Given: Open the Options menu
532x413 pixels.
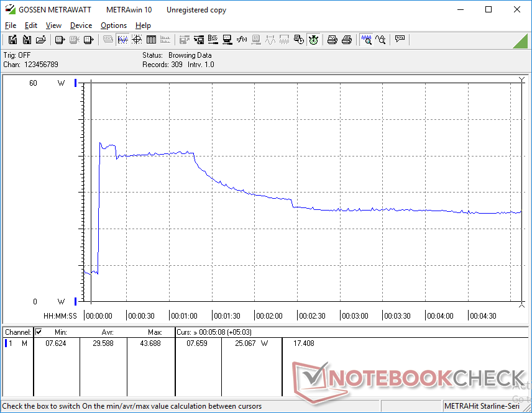Looking at the screenshot, I should [114, 25].
